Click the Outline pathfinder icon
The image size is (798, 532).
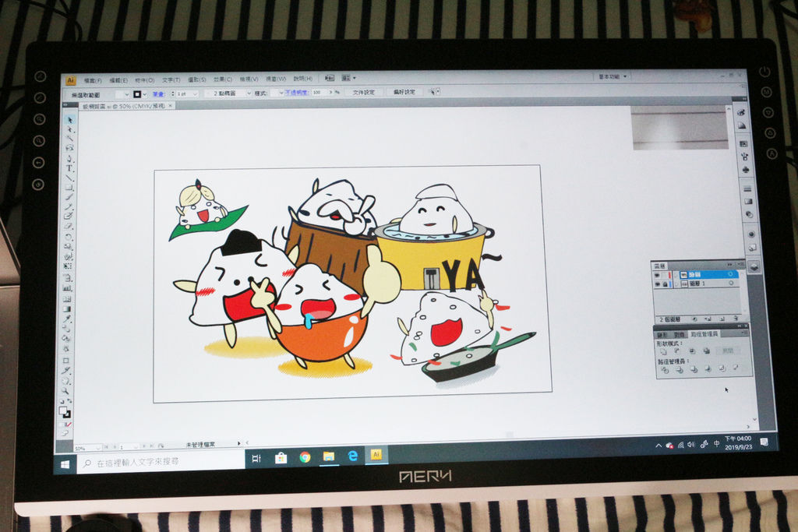click(x=722, y=368)
